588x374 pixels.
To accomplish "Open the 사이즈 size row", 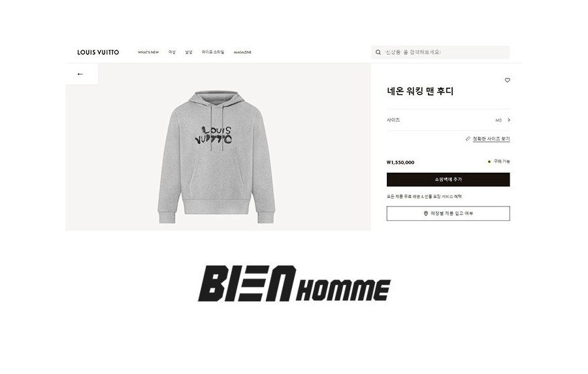I will 448,120.
